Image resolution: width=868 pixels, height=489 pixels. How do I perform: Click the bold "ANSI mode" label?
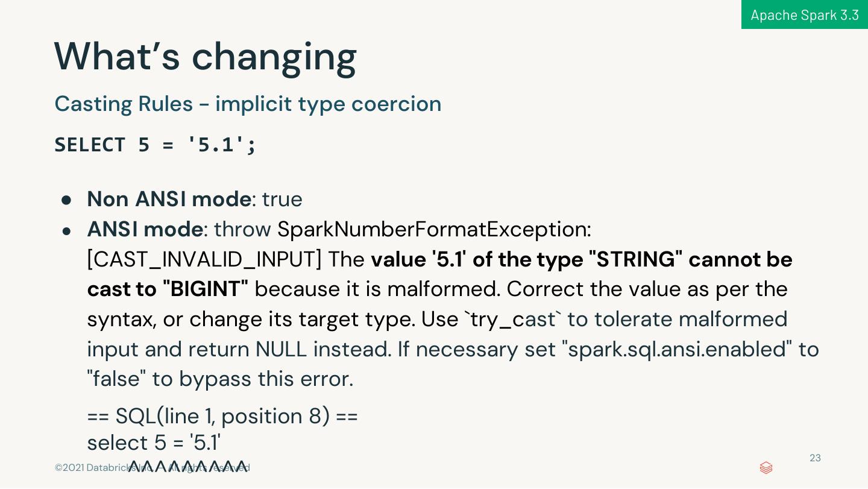(x=145, y=229)
